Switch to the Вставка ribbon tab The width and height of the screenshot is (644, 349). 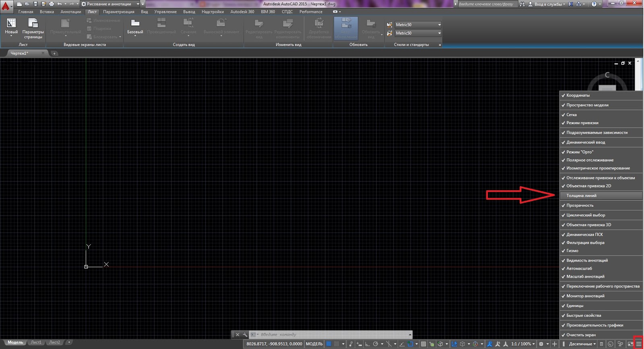[x=47, y=12]
